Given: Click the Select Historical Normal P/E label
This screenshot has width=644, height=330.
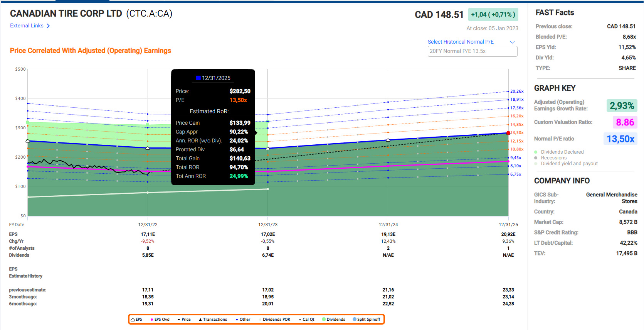Looking at the screenshot, I should pos(461,42).
